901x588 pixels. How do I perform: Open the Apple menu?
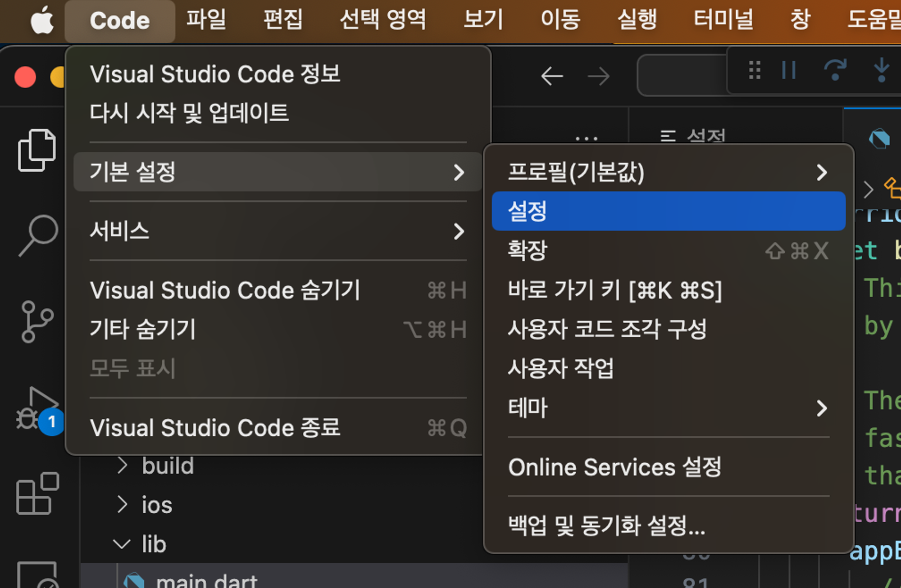(41, 21)
